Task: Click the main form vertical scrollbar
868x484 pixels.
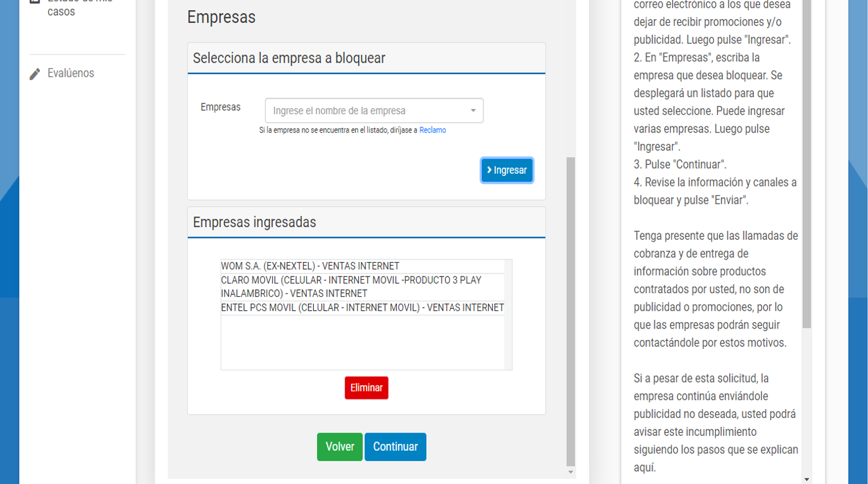Action: (571, 311)
